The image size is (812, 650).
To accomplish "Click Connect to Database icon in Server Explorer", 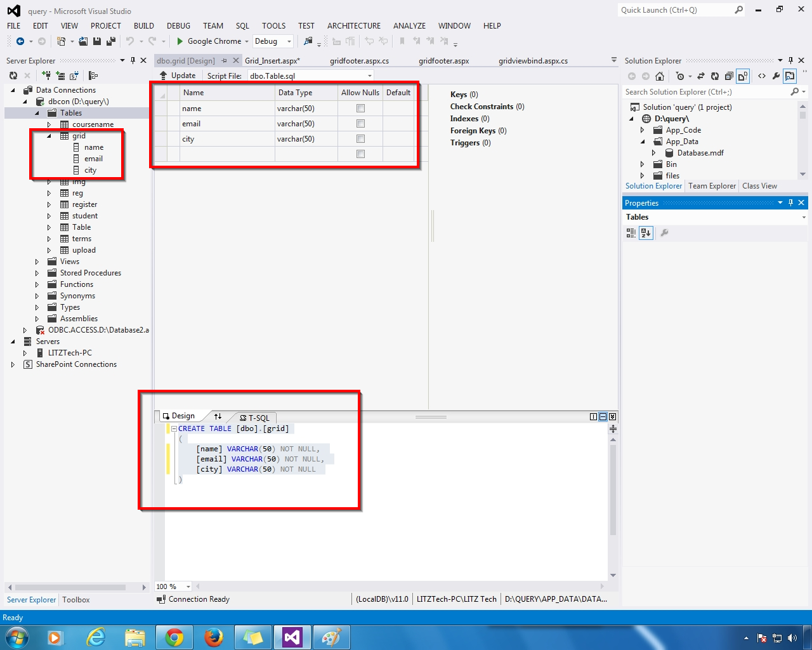I will click(46, 76).
